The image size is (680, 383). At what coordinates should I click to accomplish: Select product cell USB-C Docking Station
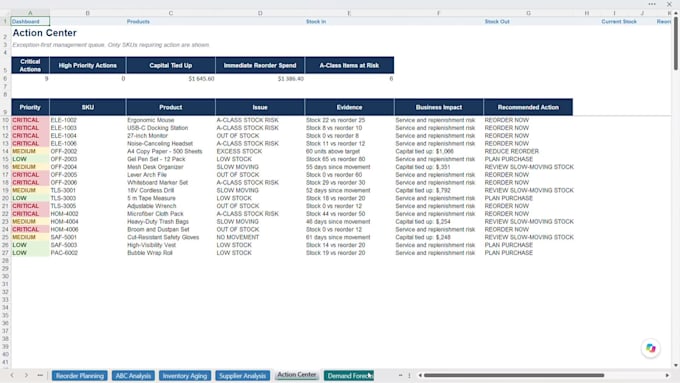(x=157, y=128)
